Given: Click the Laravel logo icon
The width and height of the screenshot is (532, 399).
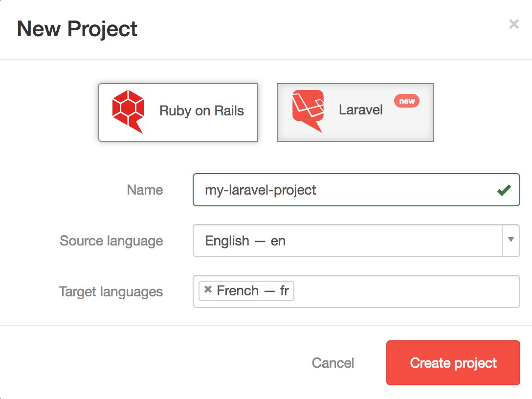Looking at the screenshot, I should (x=308, y=111).
